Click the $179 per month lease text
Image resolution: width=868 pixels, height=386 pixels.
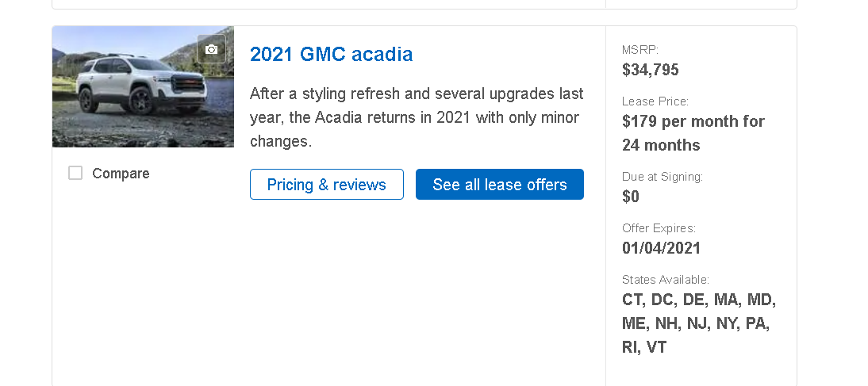click(693, 121)
